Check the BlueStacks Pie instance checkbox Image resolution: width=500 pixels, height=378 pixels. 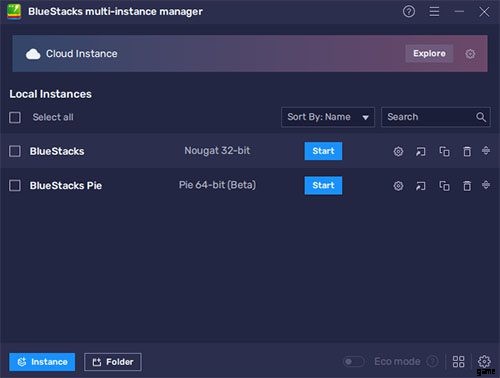(x=15, y=185)
